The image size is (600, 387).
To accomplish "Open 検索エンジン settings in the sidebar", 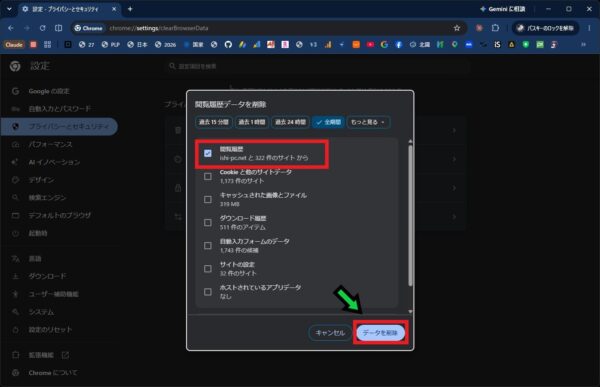I will pos(47,198).
